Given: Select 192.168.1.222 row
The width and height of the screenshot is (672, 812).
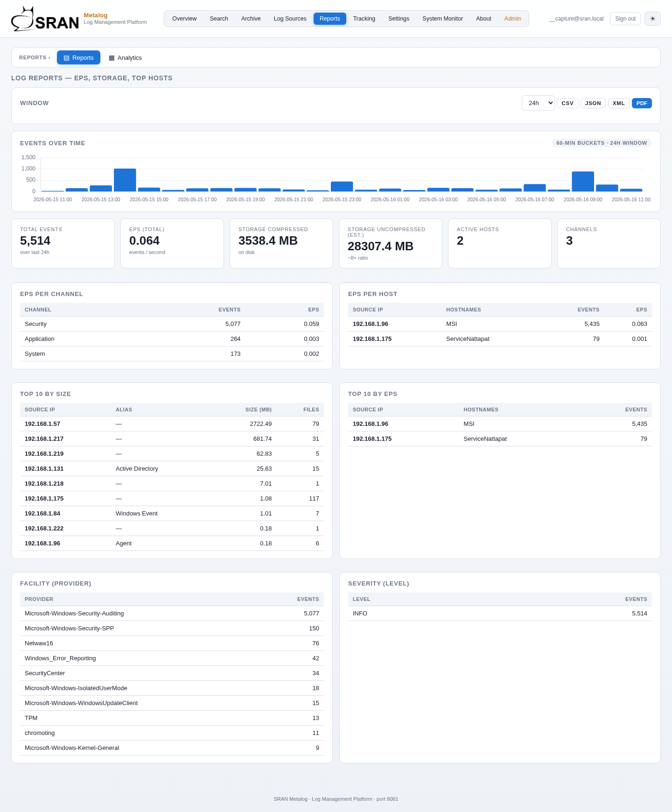Looking at the screenshot, I should point(172,529).
